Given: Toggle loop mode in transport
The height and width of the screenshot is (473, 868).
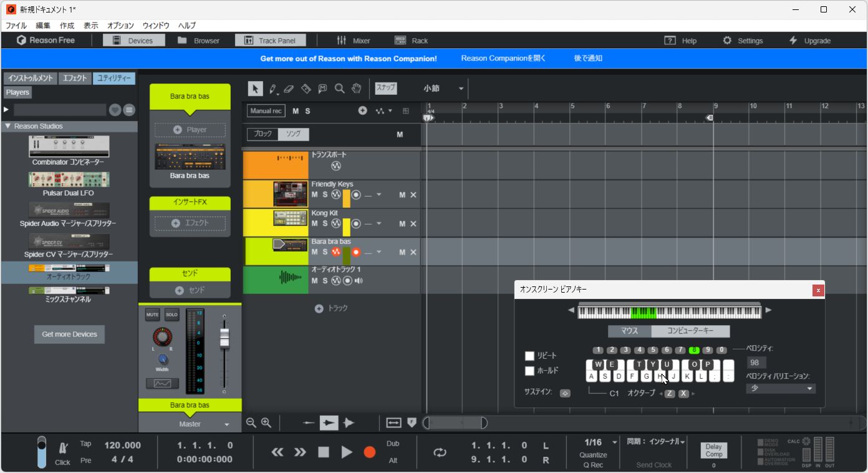Looking at the screenshot, I should click(x=440, y=453).
